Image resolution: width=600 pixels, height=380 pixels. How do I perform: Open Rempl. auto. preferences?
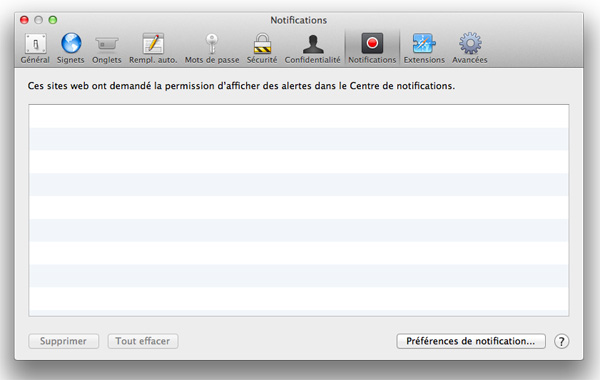click(x=153, y=48)
